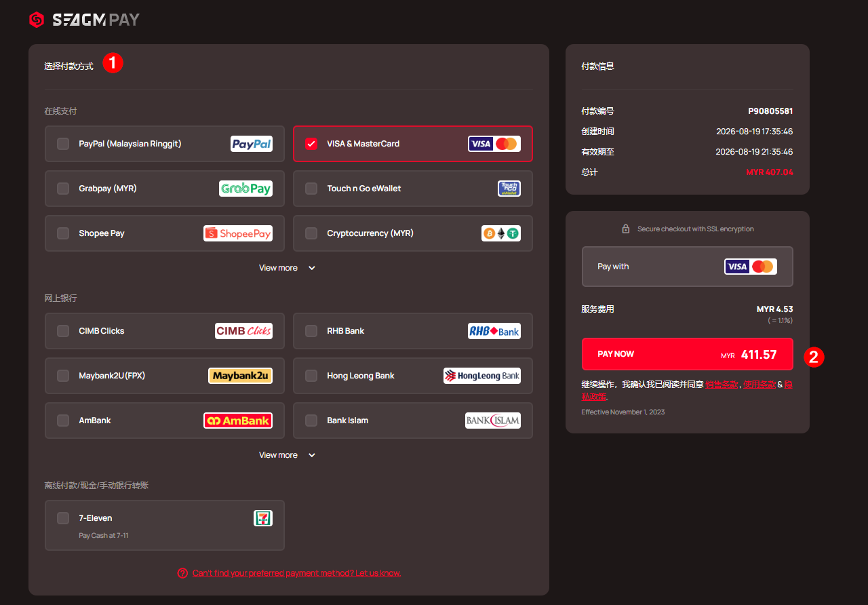Screen dimensions: 868x605
Task: Click the 选择付款方式 heading
Action: pyautogui.click(x=68, y=66)
